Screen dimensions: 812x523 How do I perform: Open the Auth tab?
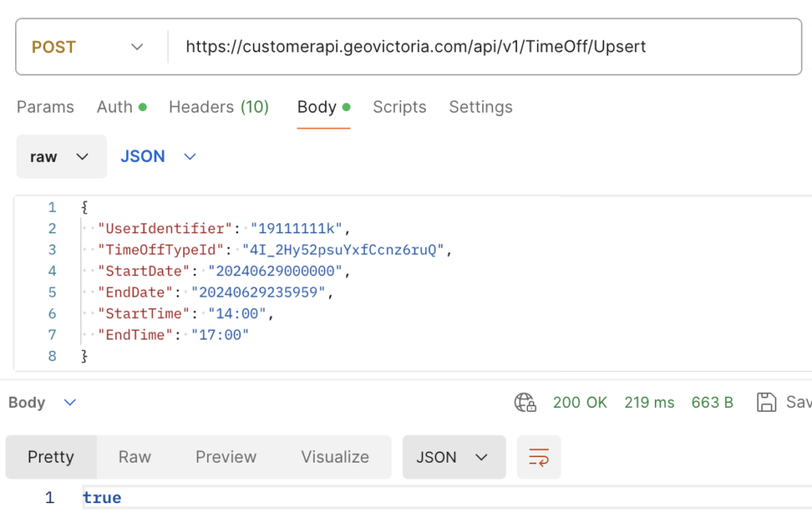[x=121, y=107]
